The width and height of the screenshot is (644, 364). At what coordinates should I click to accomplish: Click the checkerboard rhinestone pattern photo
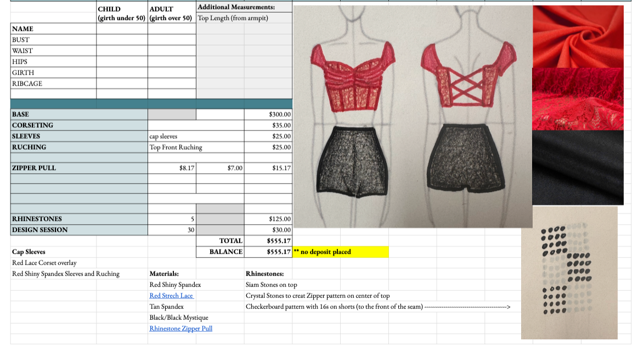click(569, 274)
